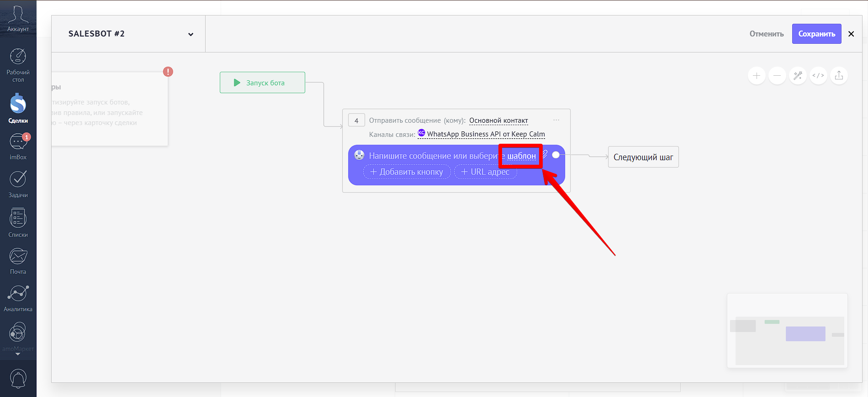Click the attachment paperclip in message block
This screenshot has width=868, height=397.
click(x=545, y=153)
